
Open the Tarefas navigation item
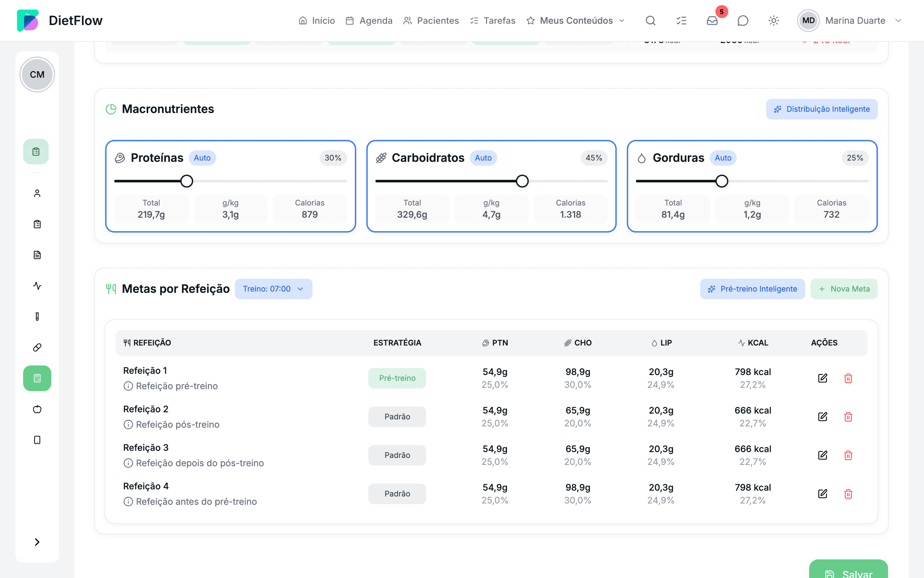(492, 21)
